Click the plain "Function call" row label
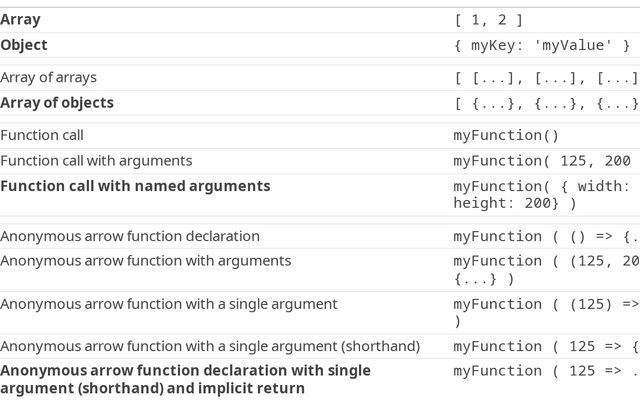This screenshot has height=400, width=640. click(42, 135)
